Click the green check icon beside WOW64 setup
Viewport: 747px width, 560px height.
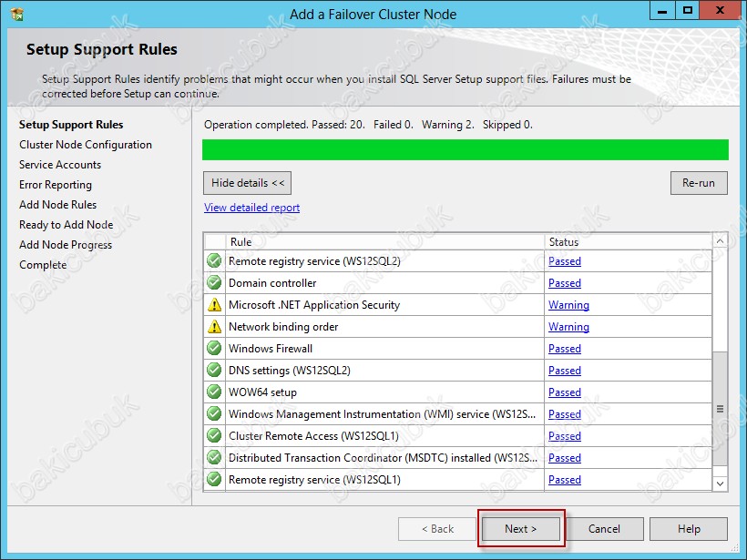[x=214, y=392]
